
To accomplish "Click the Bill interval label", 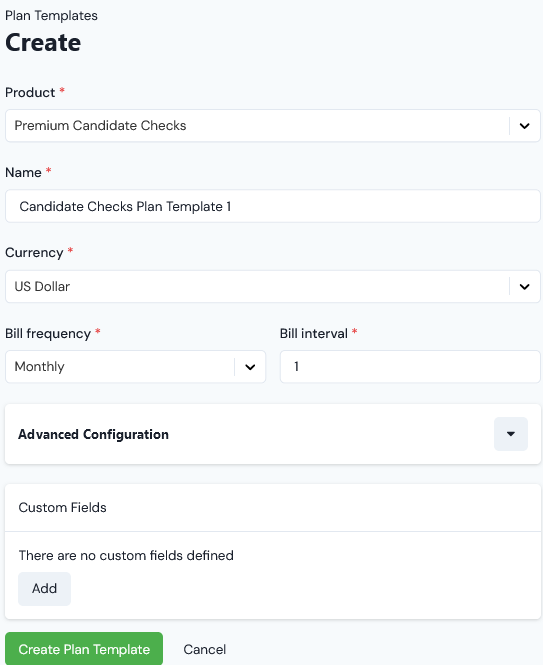I will pos(313,333).
